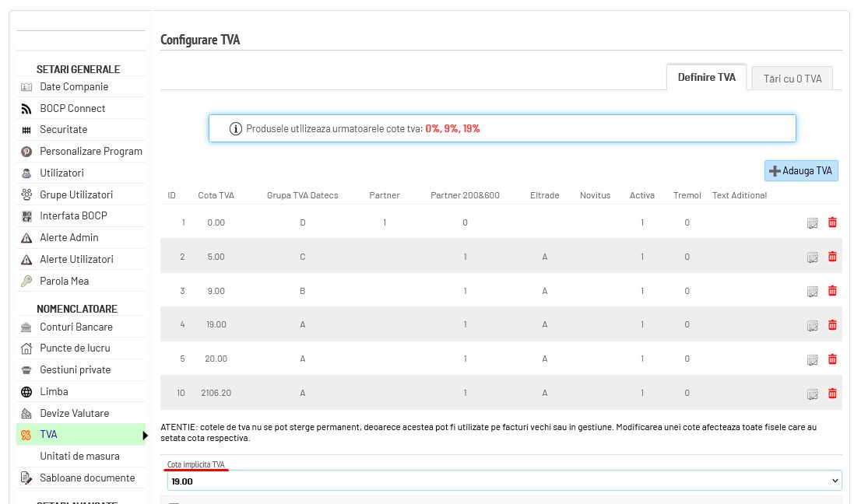The height and width of the screenshot is (504, 861).
Task: Click the BOCP Connect feed icon
Action: [26, 109]
